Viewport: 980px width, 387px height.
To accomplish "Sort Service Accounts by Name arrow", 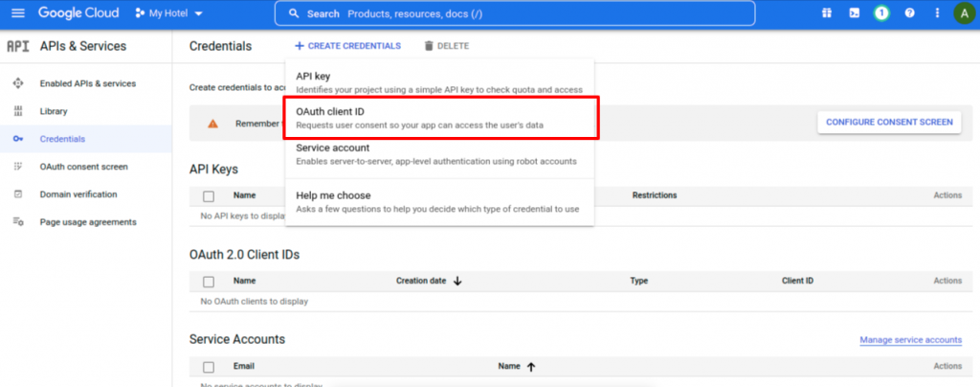I will (x=530, y=367).
